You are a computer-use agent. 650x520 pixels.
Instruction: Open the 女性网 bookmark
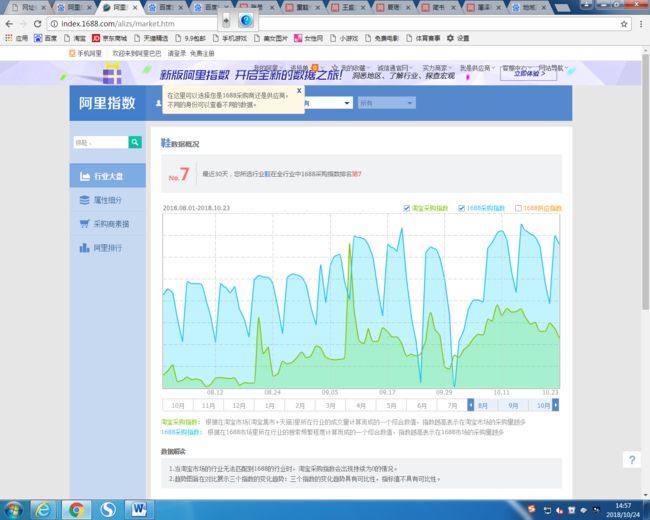point(308,38)
